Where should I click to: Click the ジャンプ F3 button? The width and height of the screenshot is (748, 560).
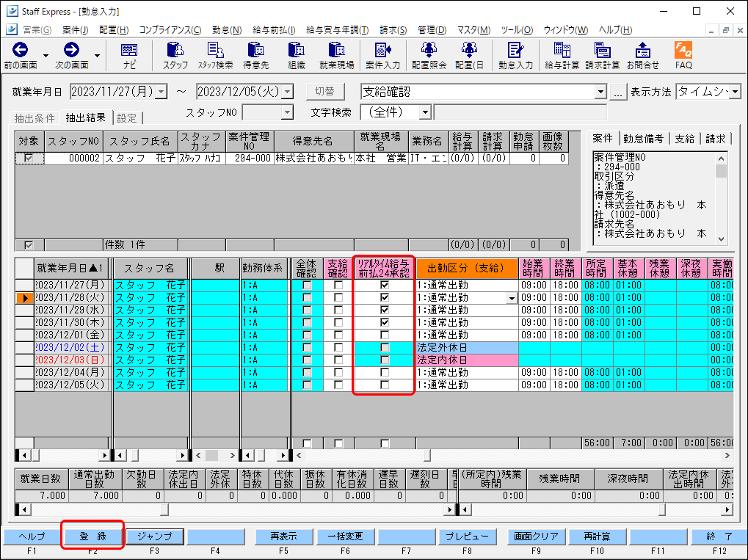154,537
